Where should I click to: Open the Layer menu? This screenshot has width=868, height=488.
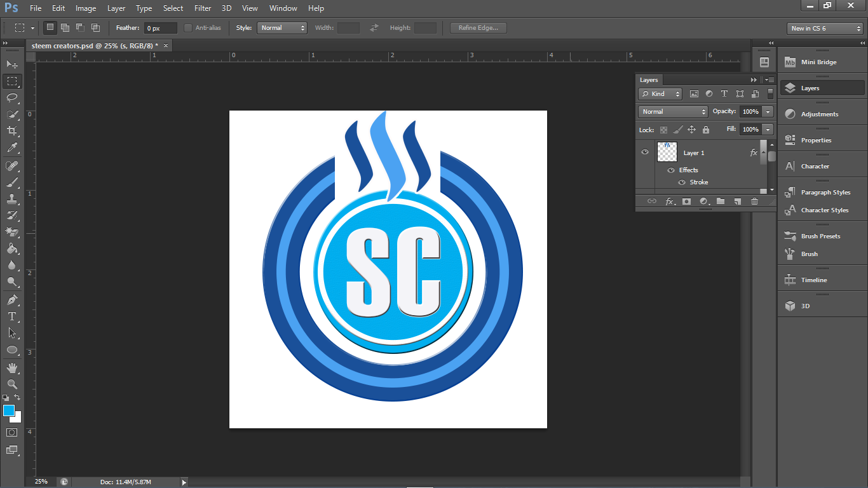[x=116, y=8]
